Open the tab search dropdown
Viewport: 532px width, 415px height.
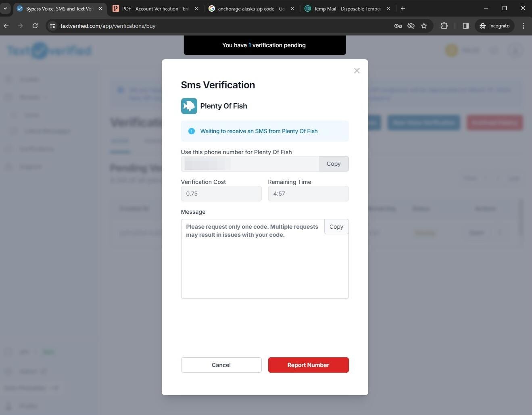[x=5, y=8]
